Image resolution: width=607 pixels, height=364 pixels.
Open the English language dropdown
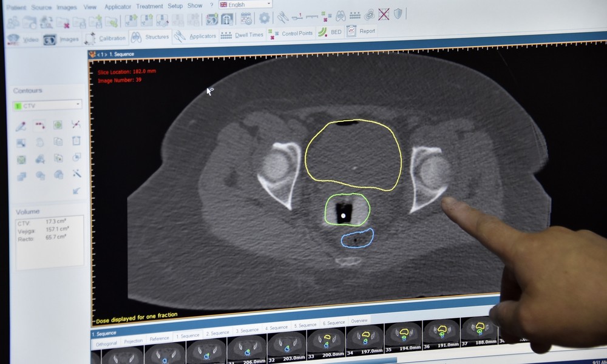pos(245,4)
